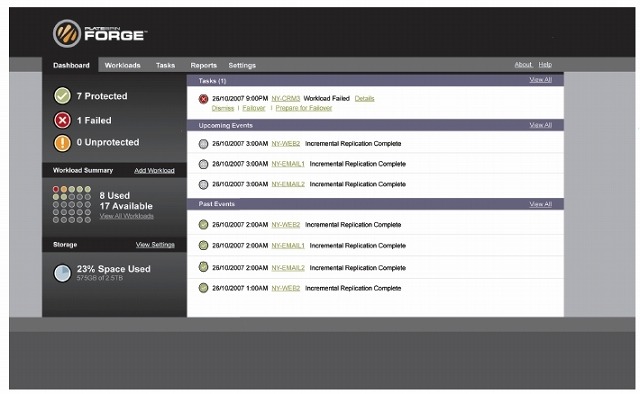This screenshot has width=640, height=394.
Task: Open NY-WEB2 link in upcoming 3:00AM event
Action: pyautogui.click(x=286, y=144)
